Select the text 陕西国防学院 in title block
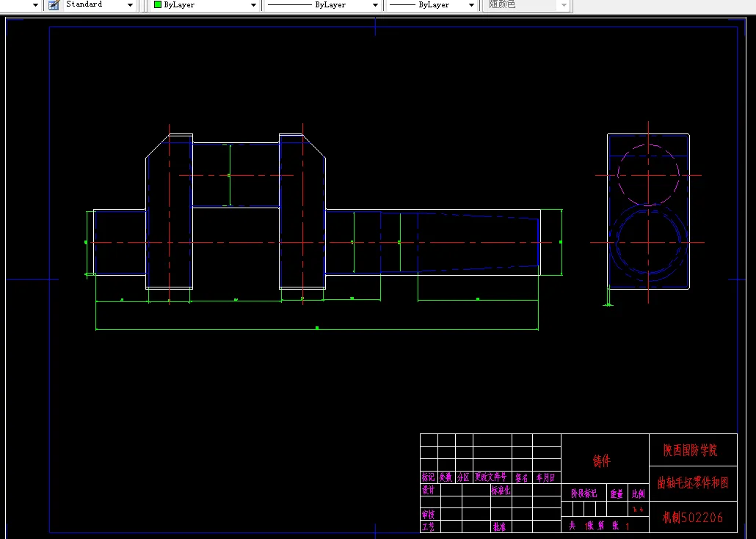The width and height of the screenshot is (756, 539). click(x=690, y=450)
